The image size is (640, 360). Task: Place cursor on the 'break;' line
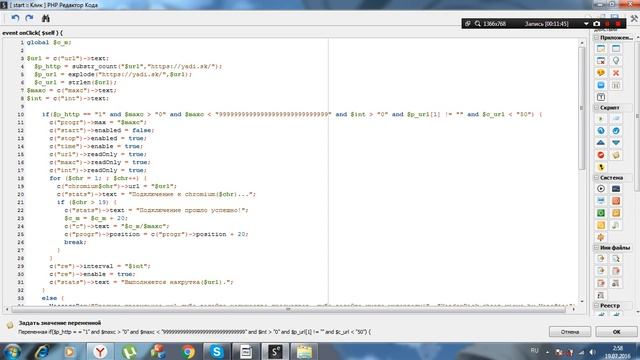click(76, 242)
